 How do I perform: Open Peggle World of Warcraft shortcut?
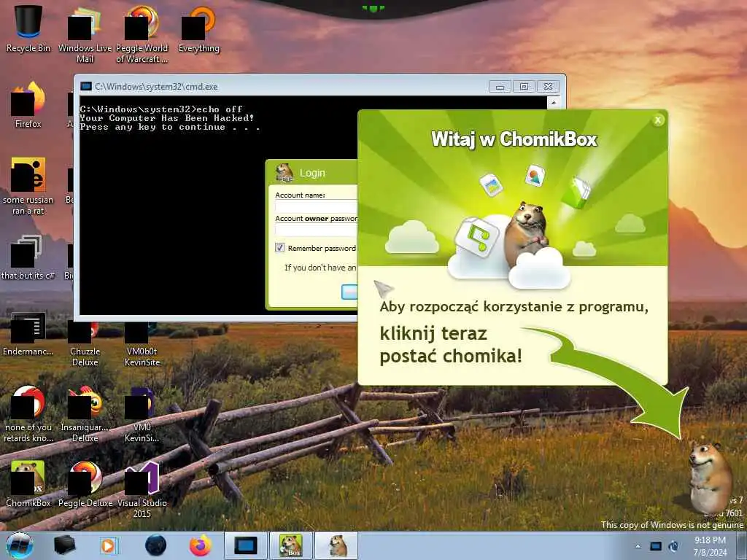point(142,34)
